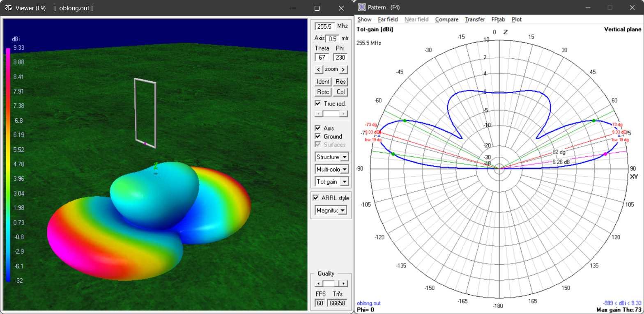This screenshot has height=314, width=644.
Task: Click the Theta value field
Action: (322, 57)
